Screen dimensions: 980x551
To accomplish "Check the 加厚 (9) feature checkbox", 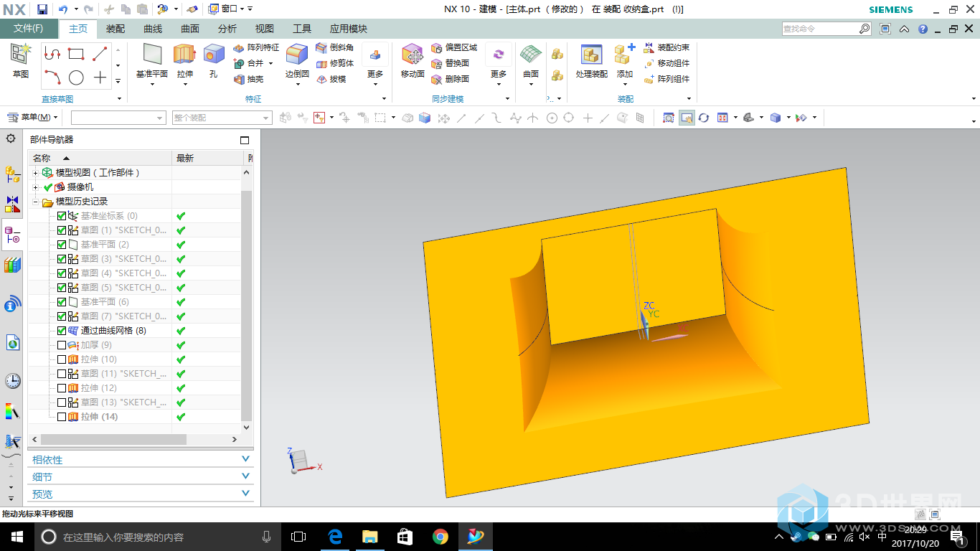I will tap(62, 345).
